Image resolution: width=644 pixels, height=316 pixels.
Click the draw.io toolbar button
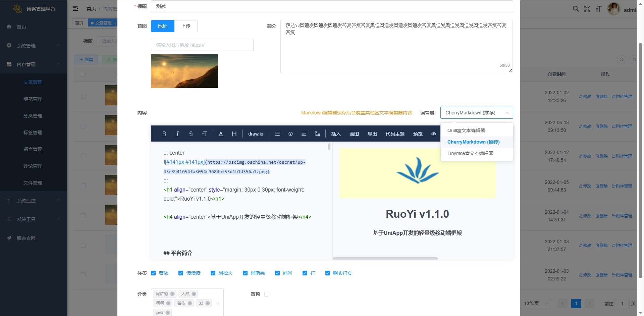point(256,134)
